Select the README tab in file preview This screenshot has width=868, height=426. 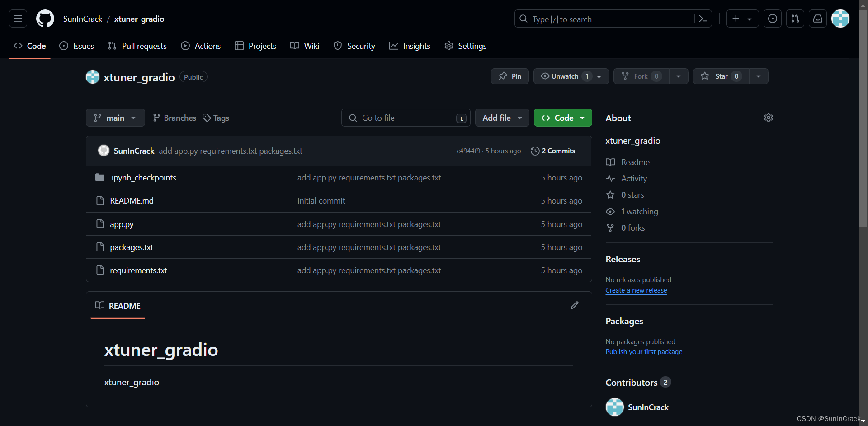coord(118,306)
